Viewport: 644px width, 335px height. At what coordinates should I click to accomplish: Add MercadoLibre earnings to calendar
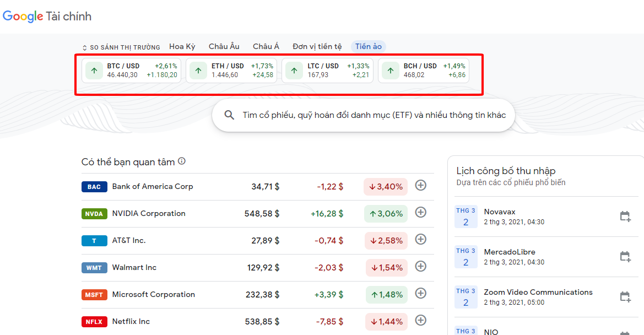click(625, 257)
